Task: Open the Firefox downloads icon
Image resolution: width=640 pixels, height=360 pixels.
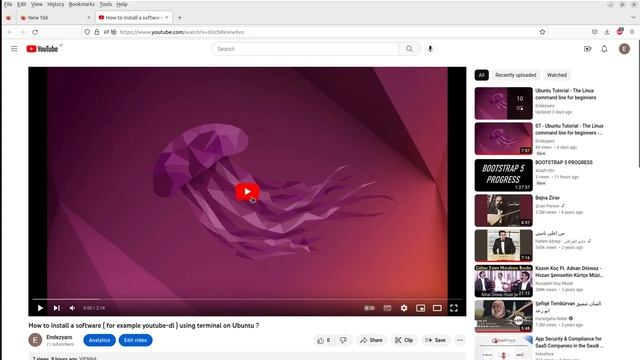Action: tap(607, 32)
